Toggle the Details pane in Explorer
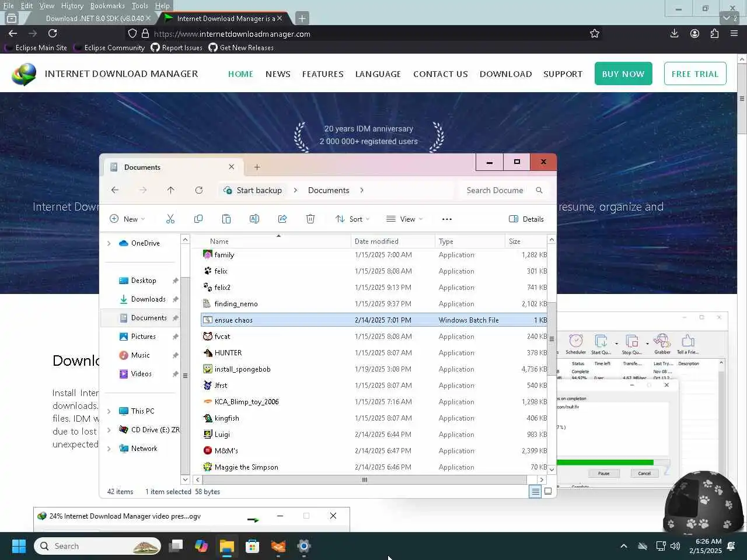Image resolution: width=747 pixels, height=560 pixels. (x=526, y=219)
